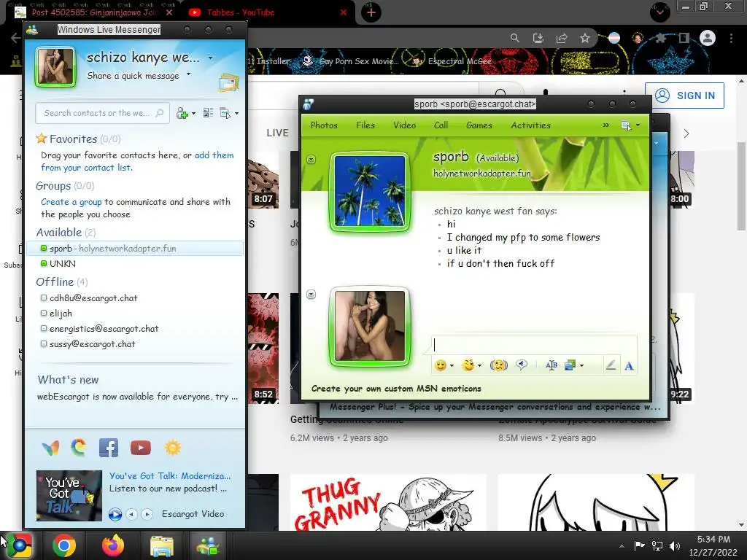Open the Files menu in sporb chat

(x=365, y=125)
